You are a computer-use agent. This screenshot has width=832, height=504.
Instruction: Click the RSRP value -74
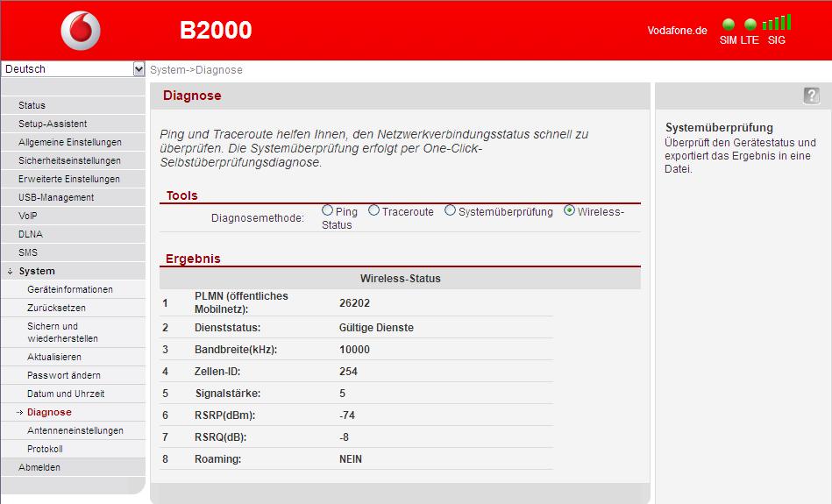point(347,415)
